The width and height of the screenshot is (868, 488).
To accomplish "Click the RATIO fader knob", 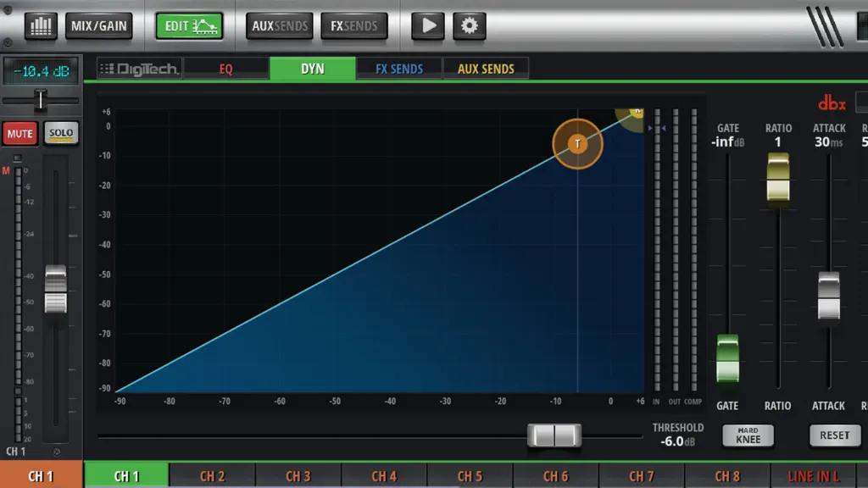I will (x=778, y=177).
